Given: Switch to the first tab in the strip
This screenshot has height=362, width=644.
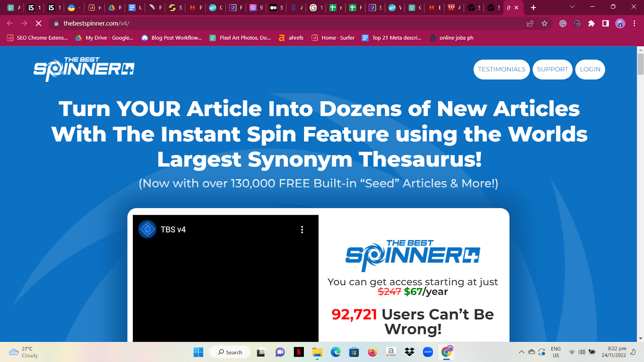Looking at the screenshot, I should coord(14,8).
